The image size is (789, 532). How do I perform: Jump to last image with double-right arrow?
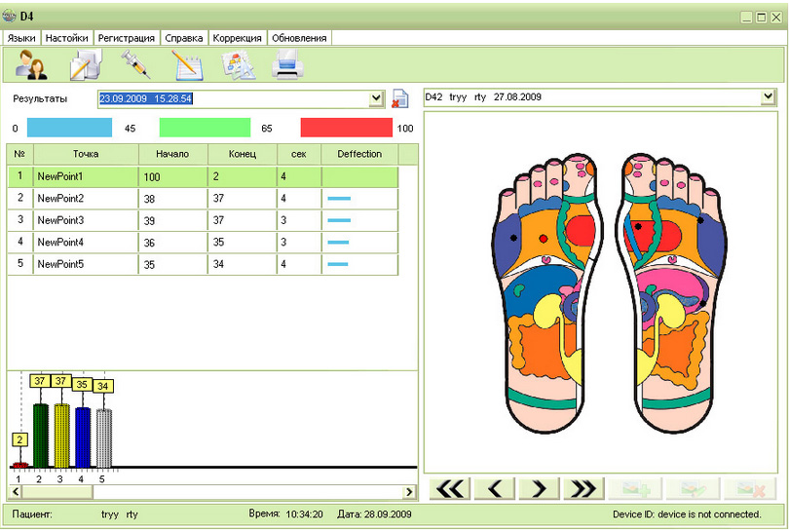coord(584,489)
